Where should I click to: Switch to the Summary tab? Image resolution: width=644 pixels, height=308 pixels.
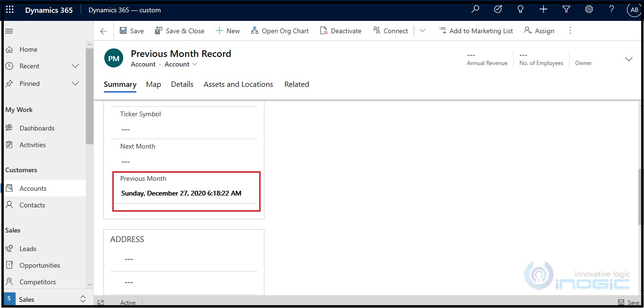120,84
